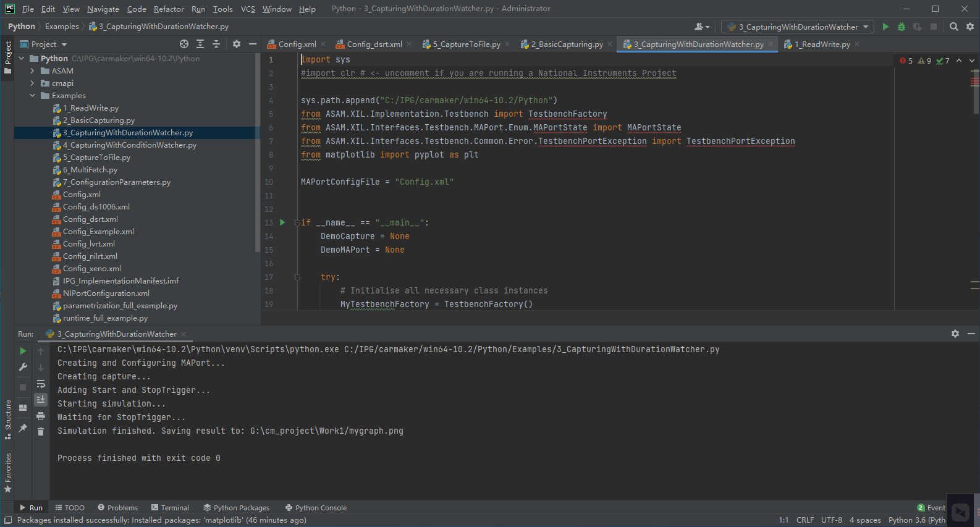Viewport: 980px width, 527px height.
Task: Open the TODO tool window
Action: tap(70, 508)
